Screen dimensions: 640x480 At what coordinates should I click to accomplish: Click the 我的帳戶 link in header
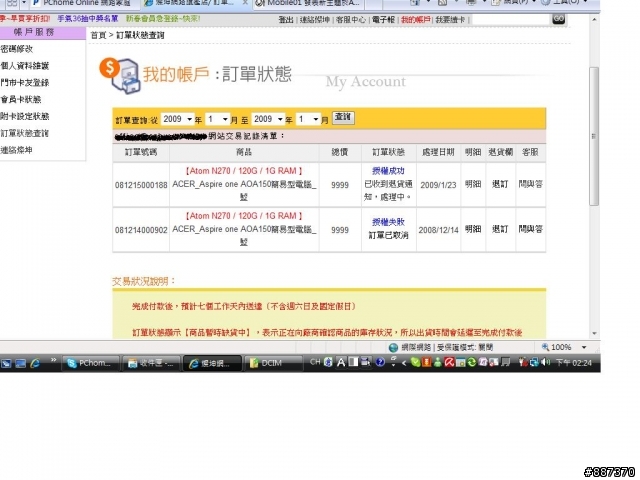click(416, 20)
